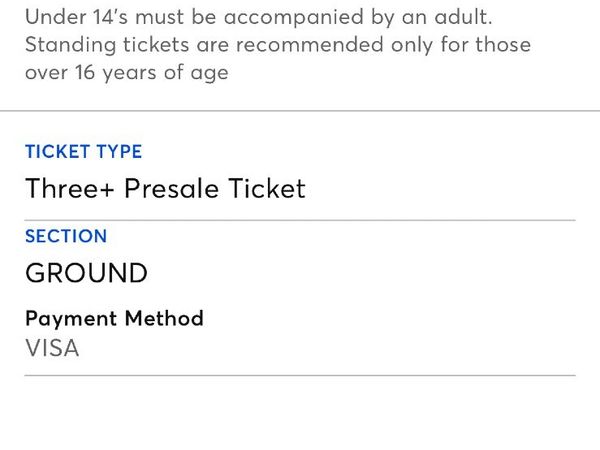Click the divider under Three+ Presale Ticket
This screenshot has height=450, width=600.
[300, 220]
